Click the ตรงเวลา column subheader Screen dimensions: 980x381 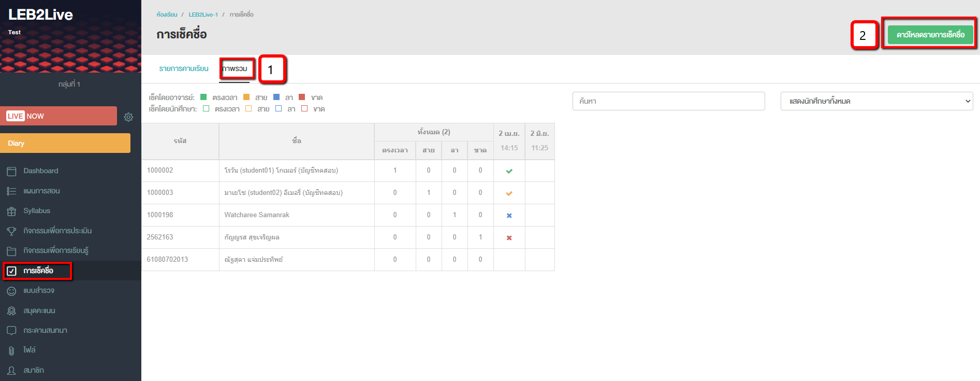coord(395,150)
